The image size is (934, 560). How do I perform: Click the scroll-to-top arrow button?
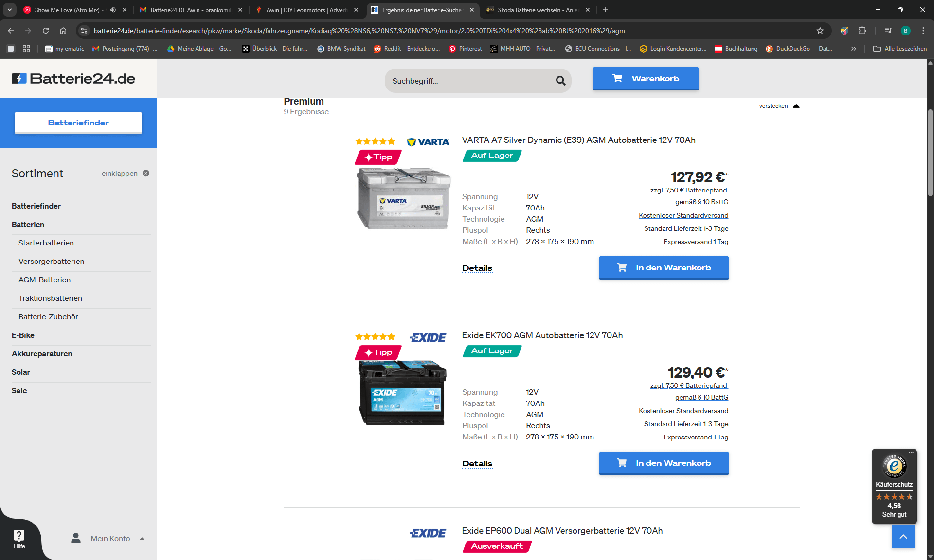click(x=903, y=537)
